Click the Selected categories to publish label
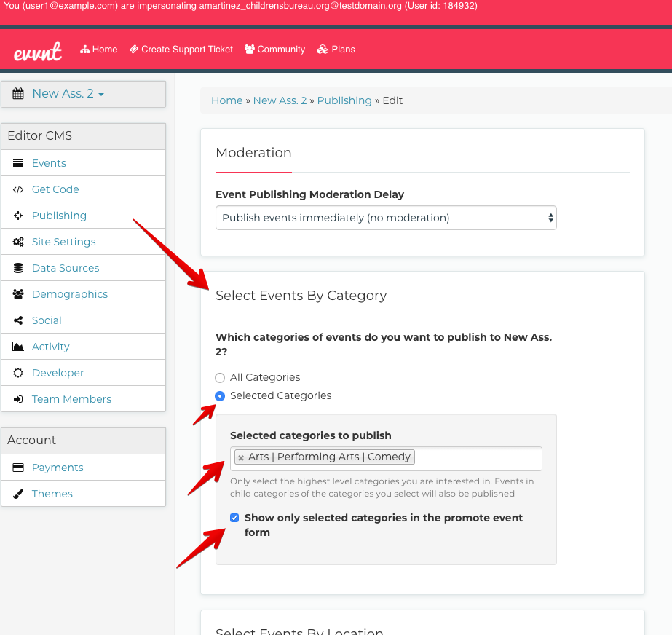 pos(311,435)
